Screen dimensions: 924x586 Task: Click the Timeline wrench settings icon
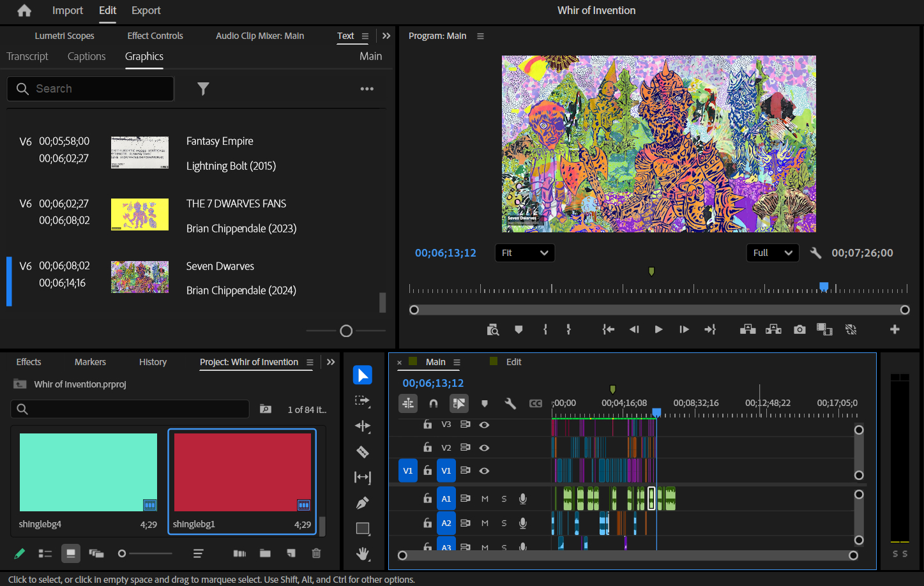pyautogui.click(x=510, y=403)
